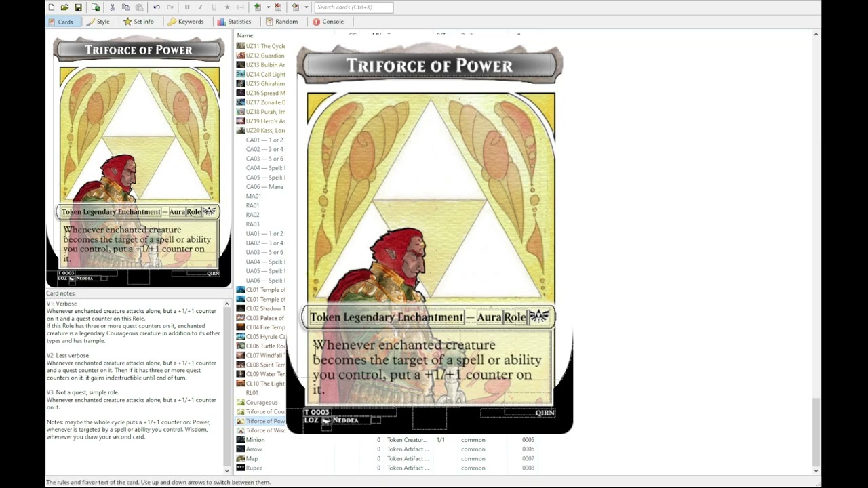The height and width of the screenshot is (488, 868).
Task: Remove selected card with red X icon
Action: point(278,7)
